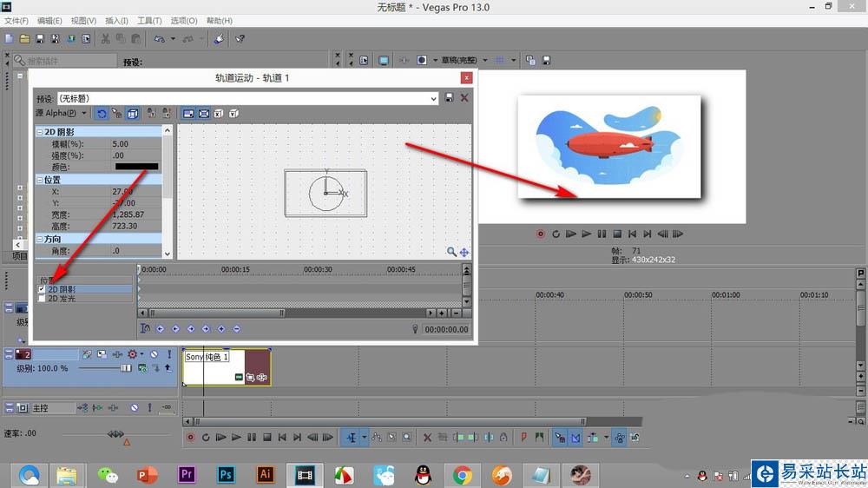Save the project using toolbar disk icon
Screen dimensions: 868x488
(x=40, y=39)
